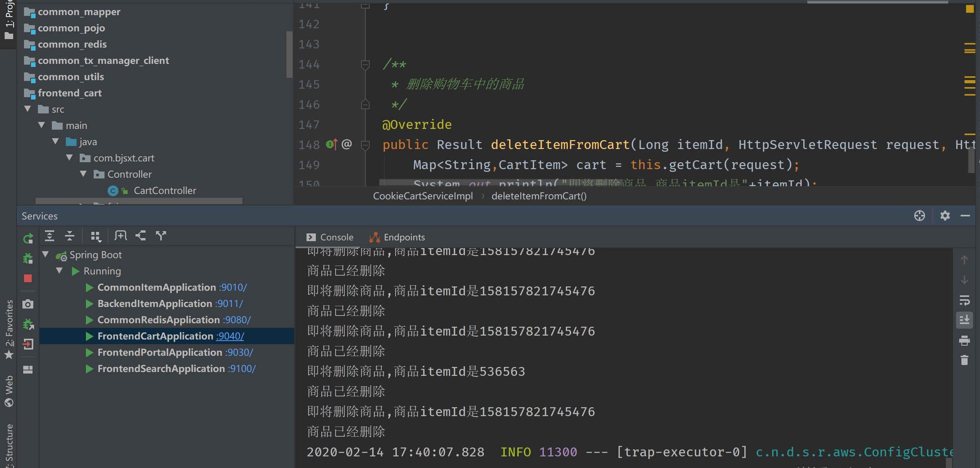Click the Print console output icon
980x468 pixels.
coord(965,341)
